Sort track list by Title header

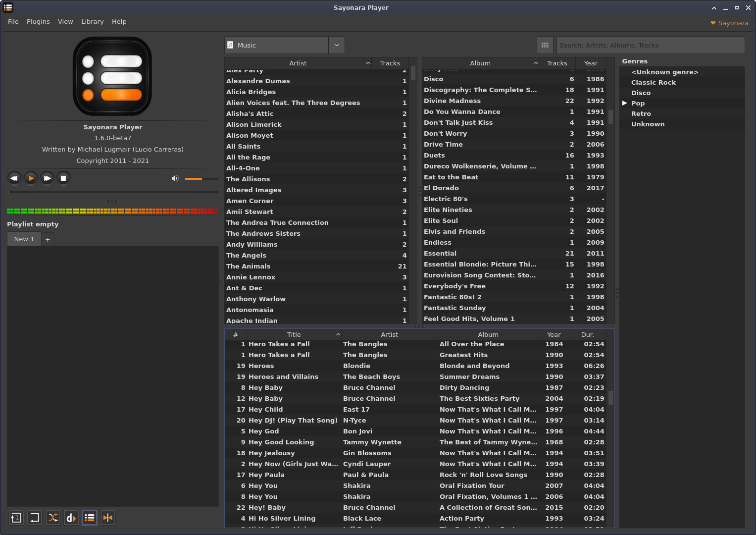click(x=294, y=334)
